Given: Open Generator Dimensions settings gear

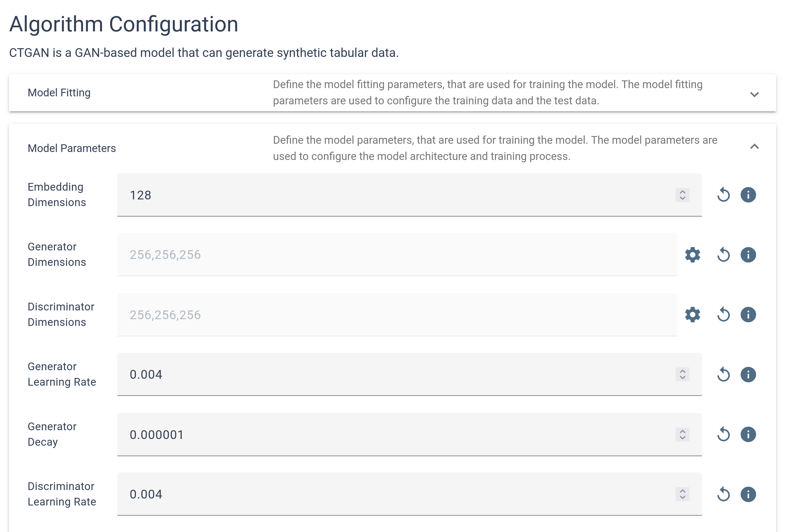Looking at the screenshot, I should [692, 255].
